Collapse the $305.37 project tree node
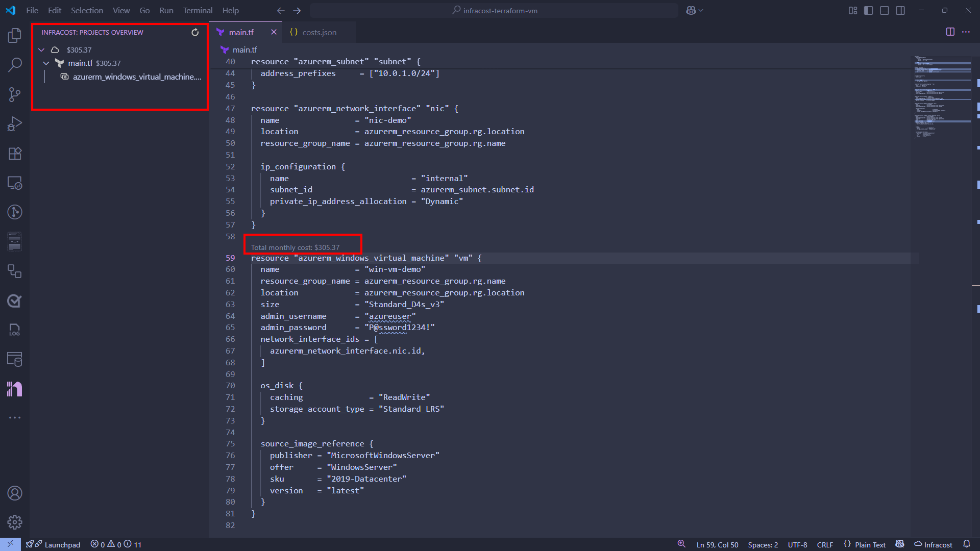980x551 pixels. pyautogui.click(x=41, y=50)
